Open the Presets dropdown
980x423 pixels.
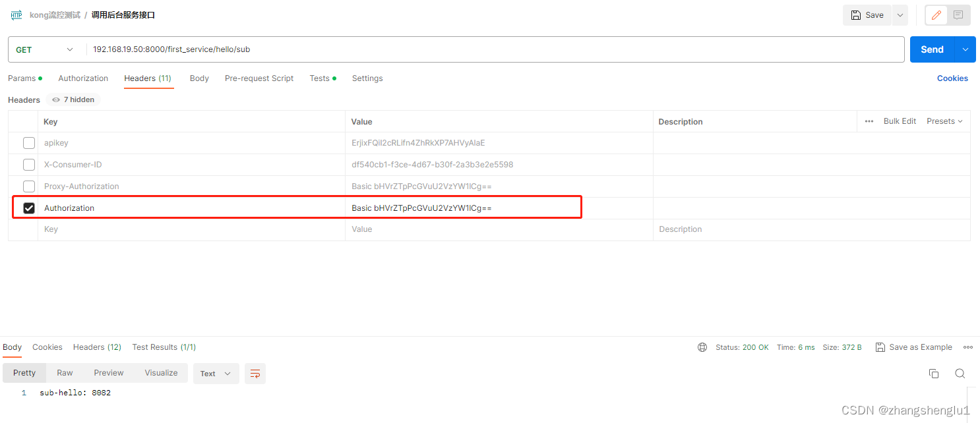click(x=944, y=121)
